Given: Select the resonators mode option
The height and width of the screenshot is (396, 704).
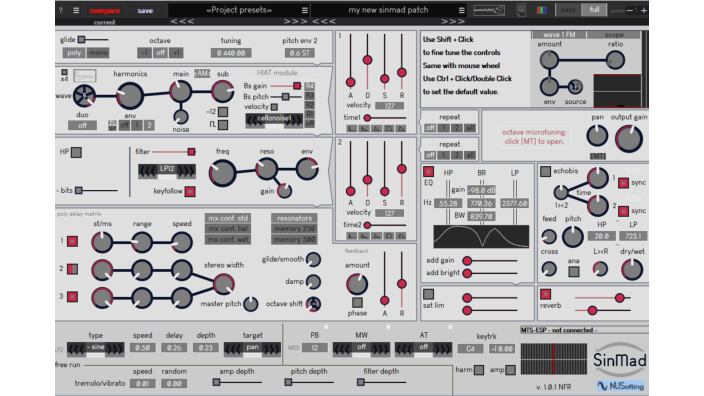Looking at the screenshot, I should (294, 218).
